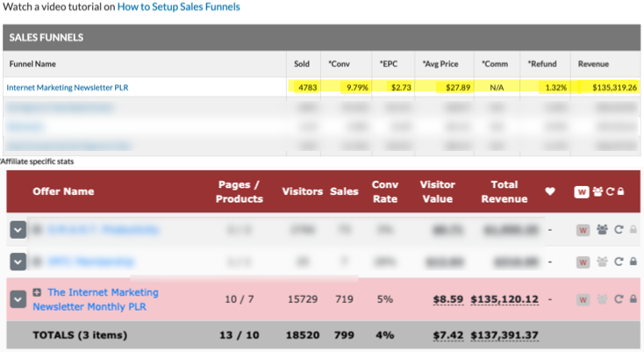644x352 pixels.
Task: Click the W icon on the middle offer row
Action: click(583, 262)
